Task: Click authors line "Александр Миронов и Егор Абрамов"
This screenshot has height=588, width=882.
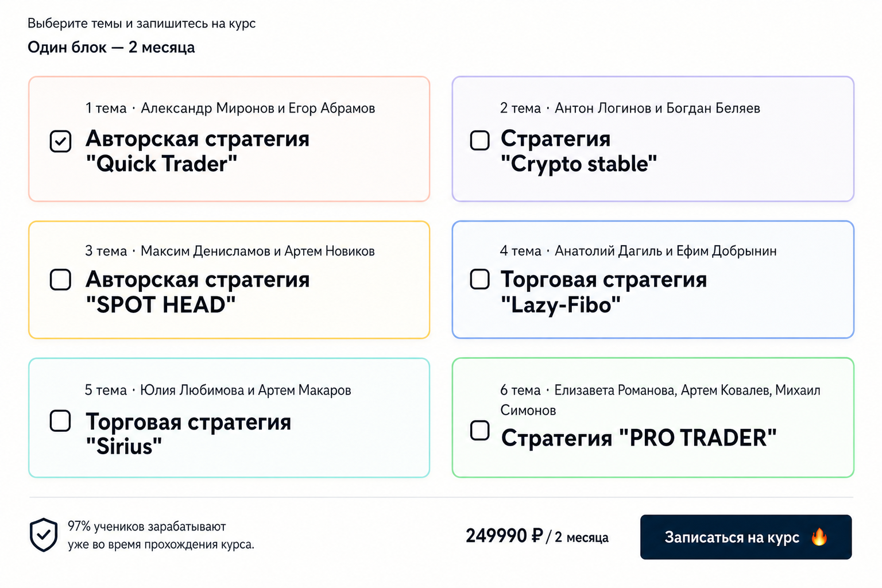Action: pos(258,108)
